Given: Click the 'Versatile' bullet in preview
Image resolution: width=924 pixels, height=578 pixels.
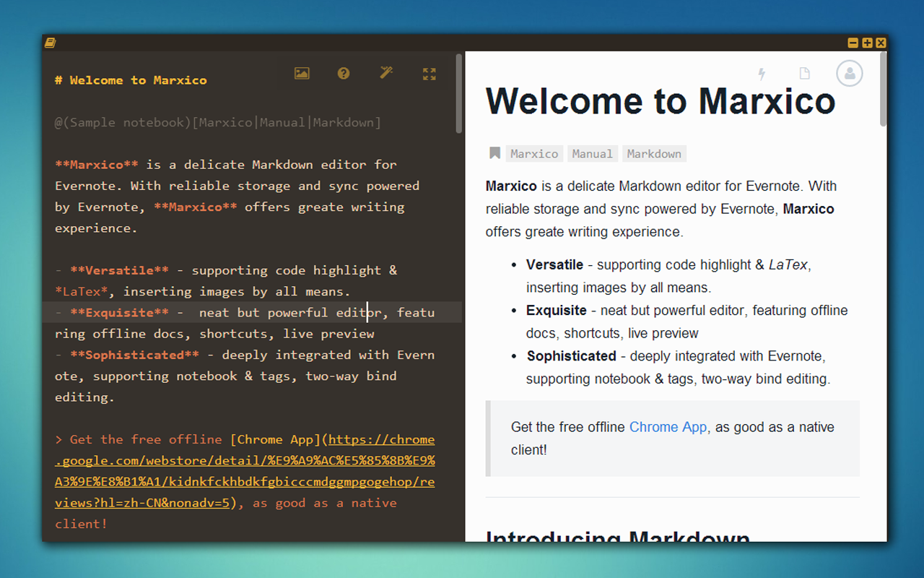Looking at the screenshot, I should coord(554,264).
